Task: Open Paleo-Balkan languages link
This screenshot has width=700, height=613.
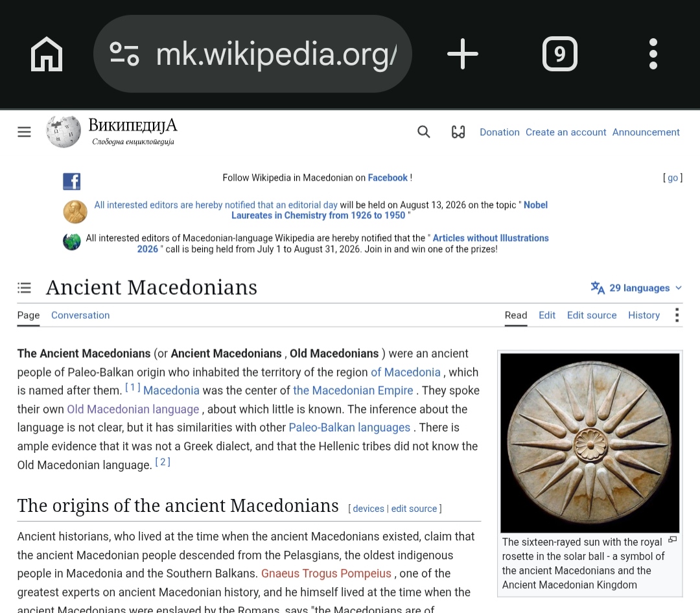Action: [349, 427]
